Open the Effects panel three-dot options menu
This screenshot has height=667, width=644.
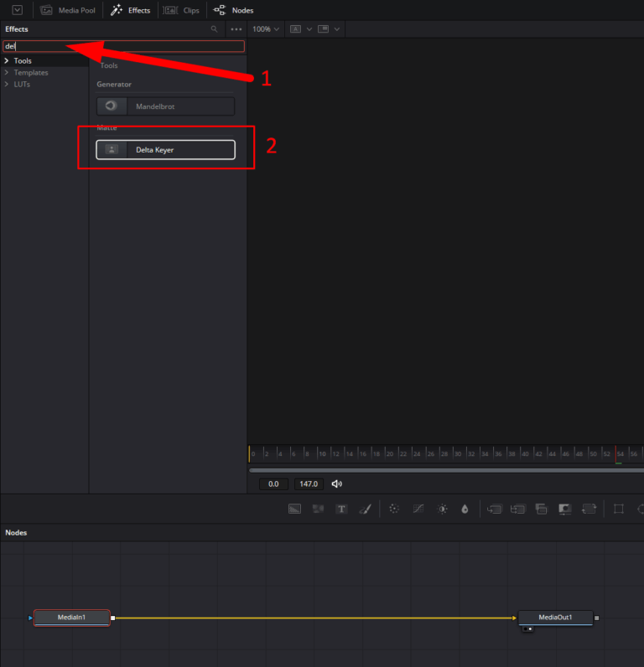(236, 29)
